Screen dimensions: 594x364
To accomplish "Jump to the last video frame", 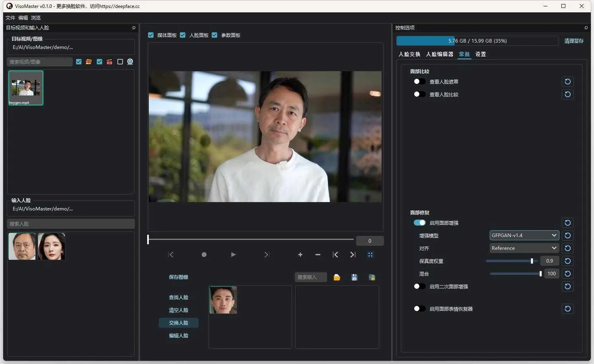I will point(267,255).
